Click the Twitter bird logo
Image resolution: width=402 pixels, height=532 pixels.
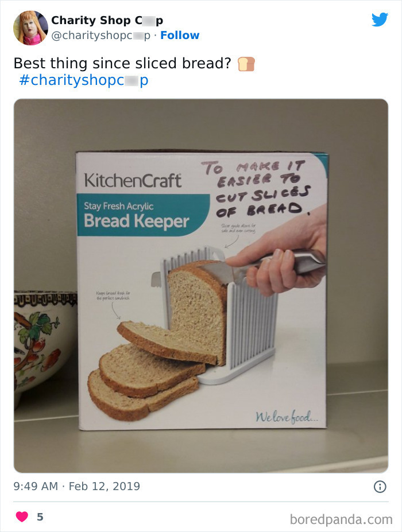coord(380,20)
